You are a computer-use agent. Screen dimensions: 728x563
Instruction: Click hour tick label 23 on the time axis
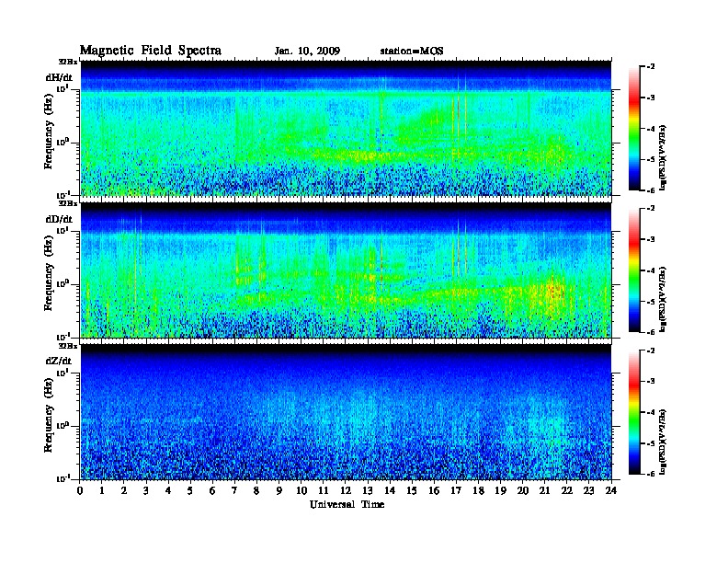pos(588,490)
